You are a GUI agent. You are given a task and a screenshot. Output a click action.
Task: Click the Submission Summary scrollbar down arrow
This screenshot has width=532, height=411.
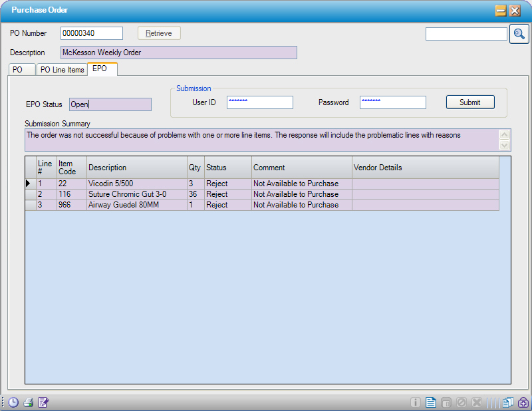point(505,144)
